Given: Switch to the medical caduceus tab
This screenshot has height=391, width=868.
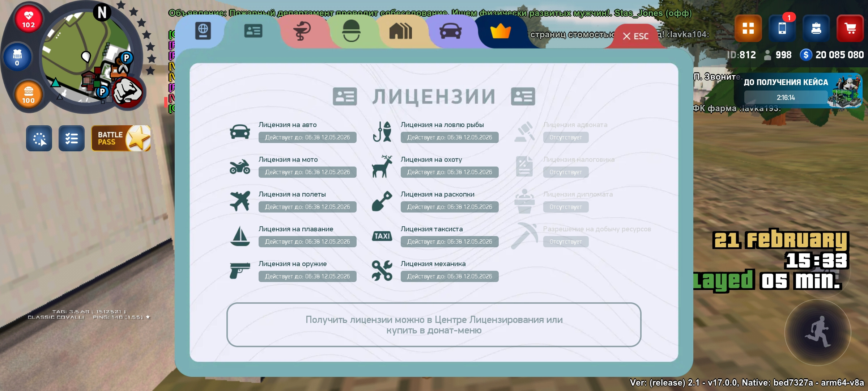Looking at the screenshot, I should pyautogui.click(x=302, y=31).
